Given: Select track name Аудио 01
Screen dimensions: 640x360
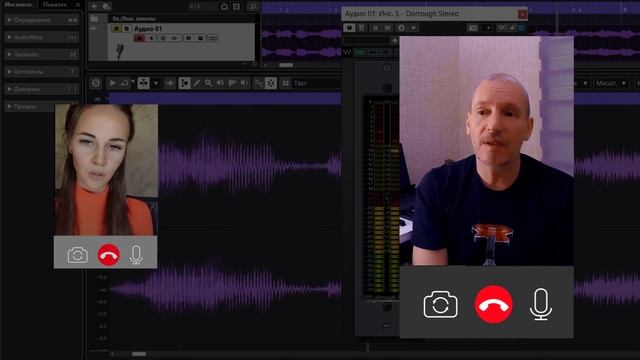Looking at the screenshot, I should click(148, 29).
